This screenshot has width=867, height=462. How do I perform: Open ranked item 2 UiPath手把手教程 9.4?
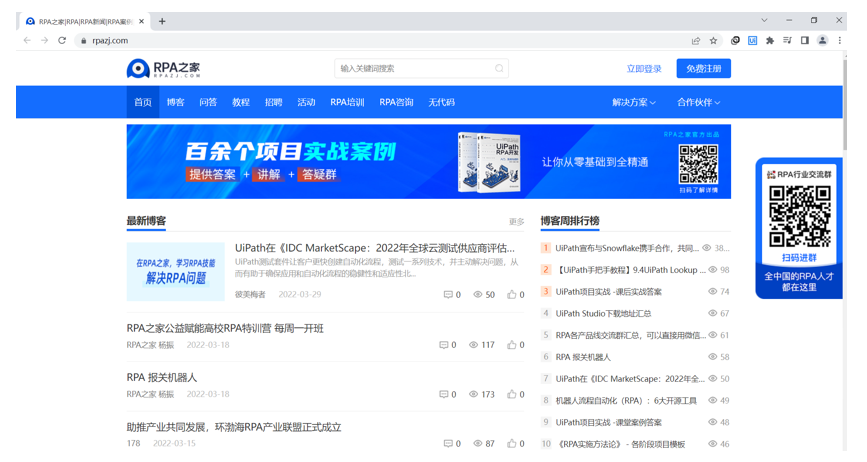click(630, 270)
